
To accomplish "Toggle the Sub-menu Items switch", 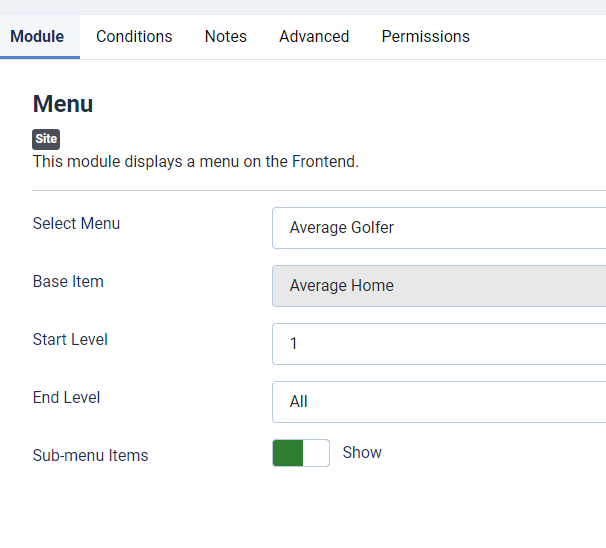I will [x=301, y=453].
